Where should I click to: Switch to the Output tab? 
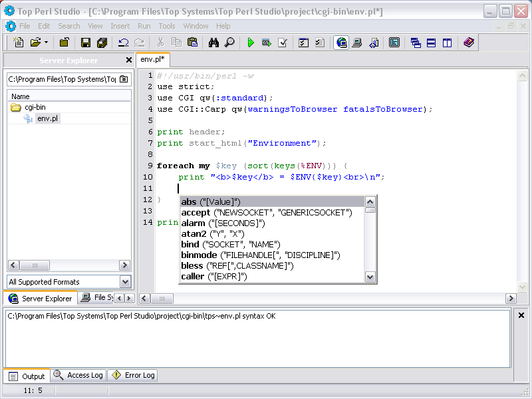(27, 376)
